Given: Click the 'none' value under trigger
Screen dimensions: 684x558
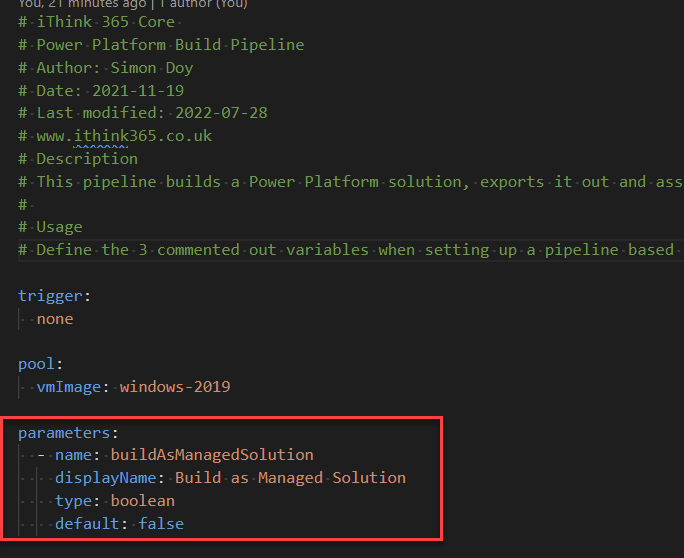Looking at the screenshot, I should [55, 319].
